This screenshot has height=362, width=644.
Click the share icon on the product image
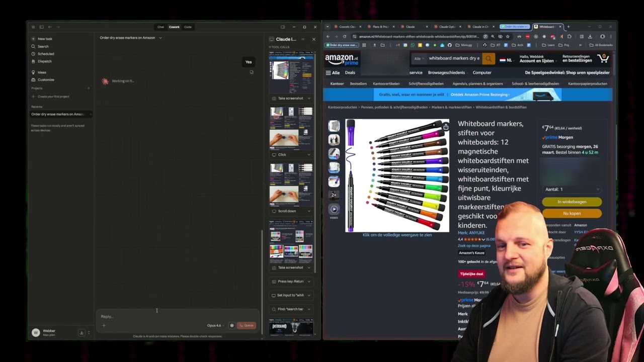pyautogui.click(x=445, y=127)
